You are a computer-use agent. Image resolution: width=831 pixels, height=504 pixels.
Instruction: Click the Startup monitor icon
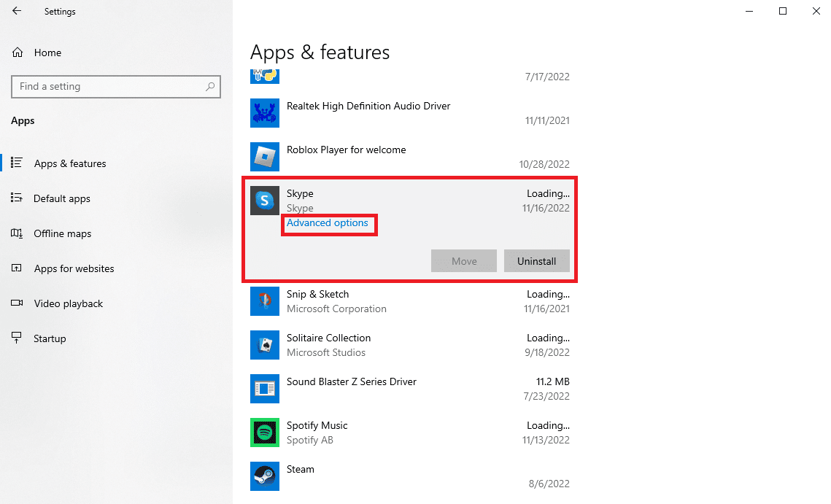pyautogui.click(x=17, y=338)
